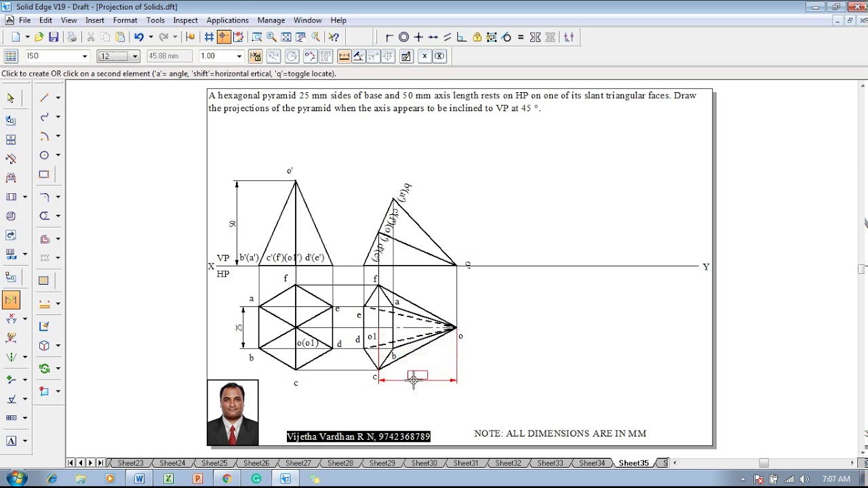868x488 pixels.
Task: Click the Print icon
Action: [71, 37]
